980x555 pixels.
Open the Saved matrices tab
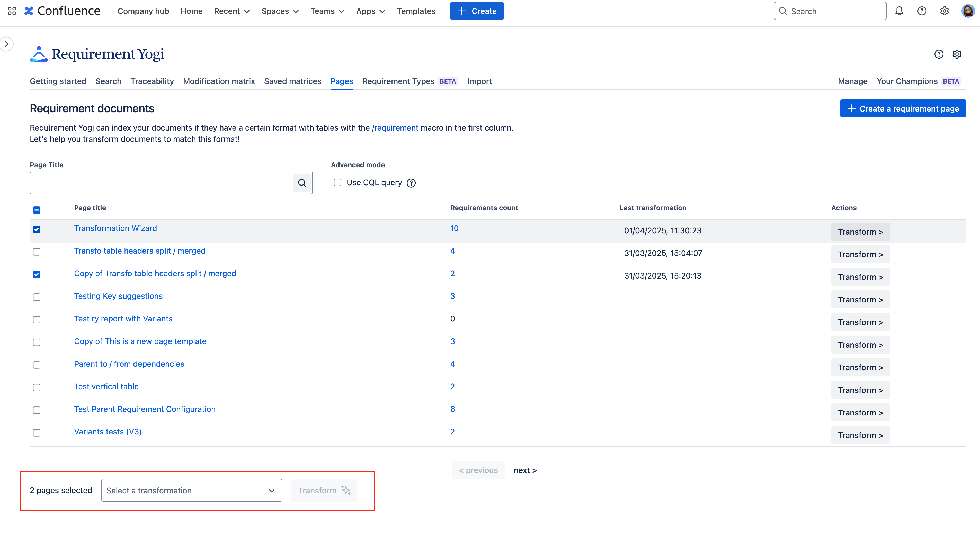point(293,81)
